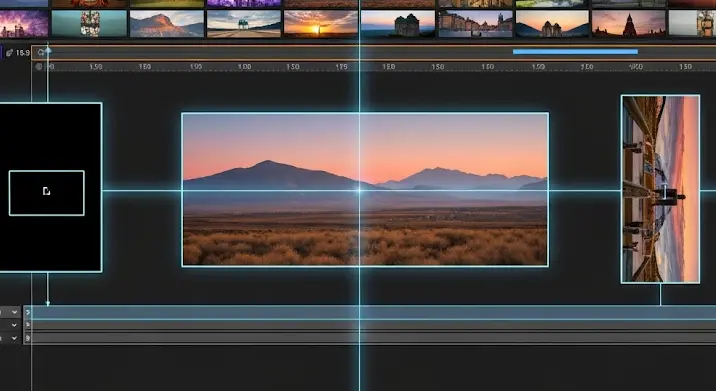The image size is (716, 391).
Task: Click the blue range bar in the top timeline
Action: point(575,52)
